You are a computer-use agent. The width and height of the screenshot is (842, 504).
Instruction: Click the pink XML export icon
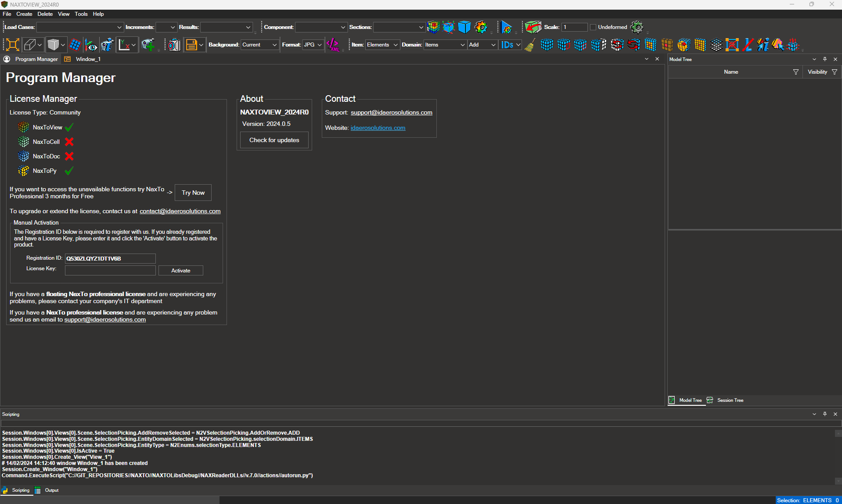click(333, 45)
